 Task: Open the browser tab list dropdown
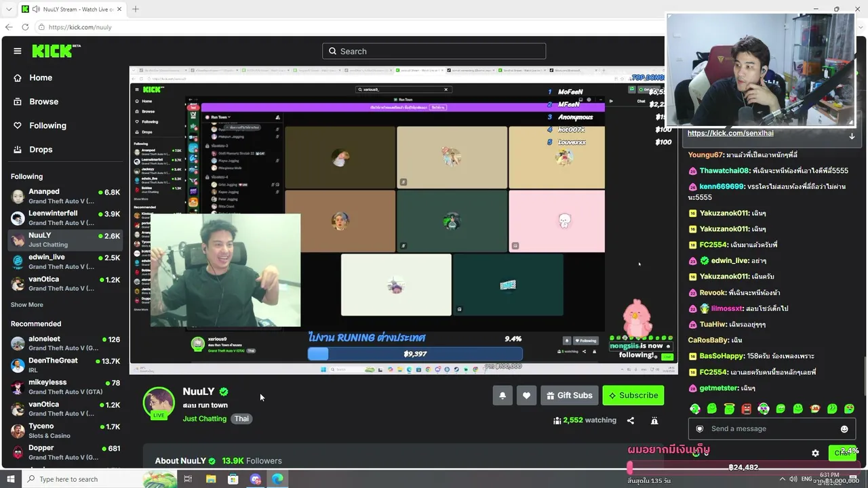coord(9,9)
